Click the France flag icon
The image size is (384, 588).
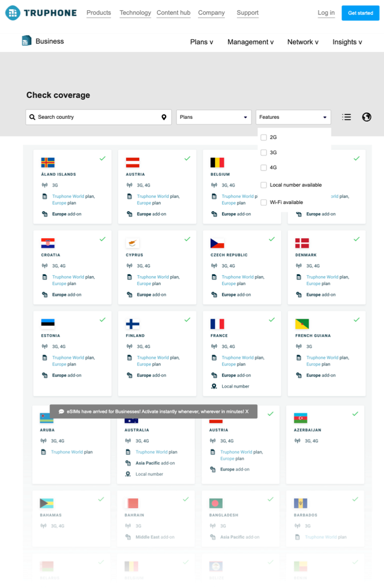217,324
